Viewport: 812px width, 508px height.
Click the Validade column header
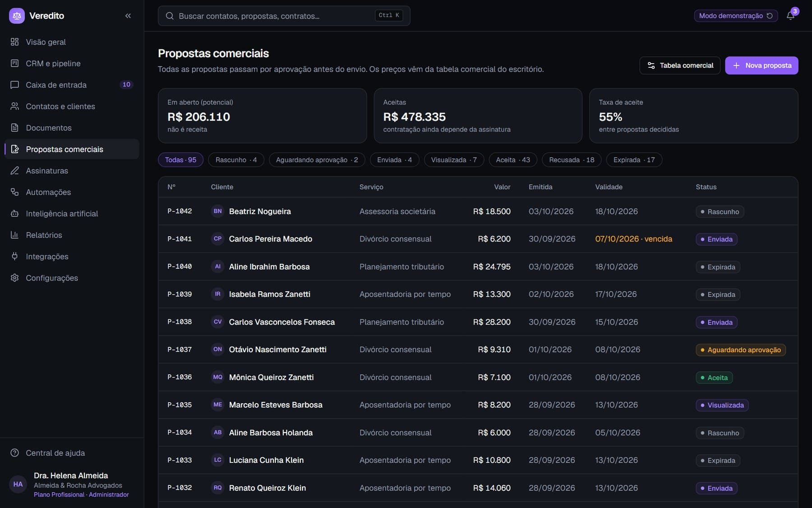pos(609,187)
